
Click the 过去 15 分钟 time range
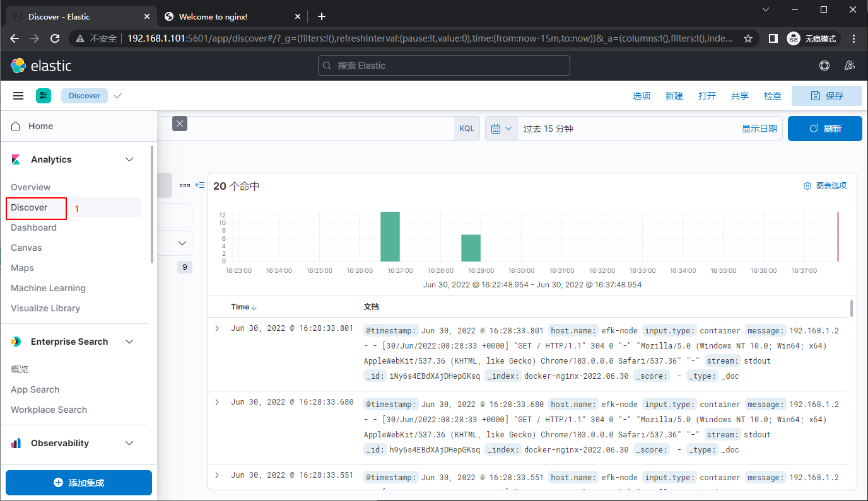click(x=548, y=129)
